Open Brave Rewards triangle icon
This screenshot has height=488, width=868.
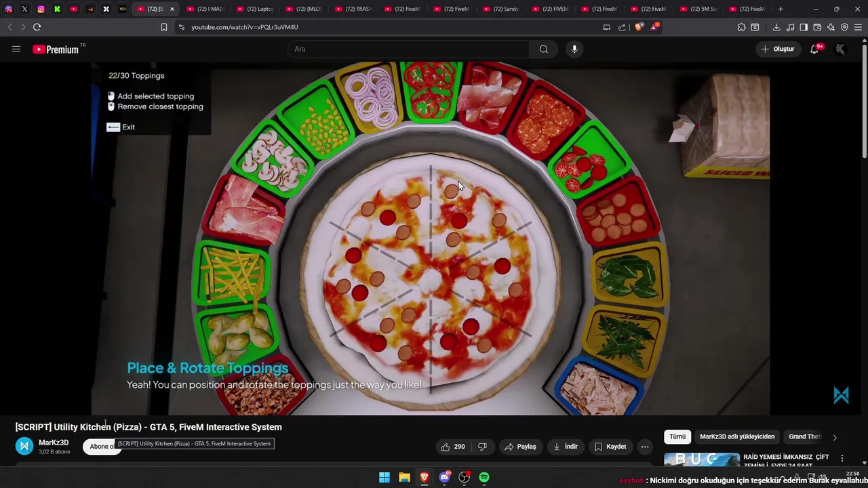point(654,27)
